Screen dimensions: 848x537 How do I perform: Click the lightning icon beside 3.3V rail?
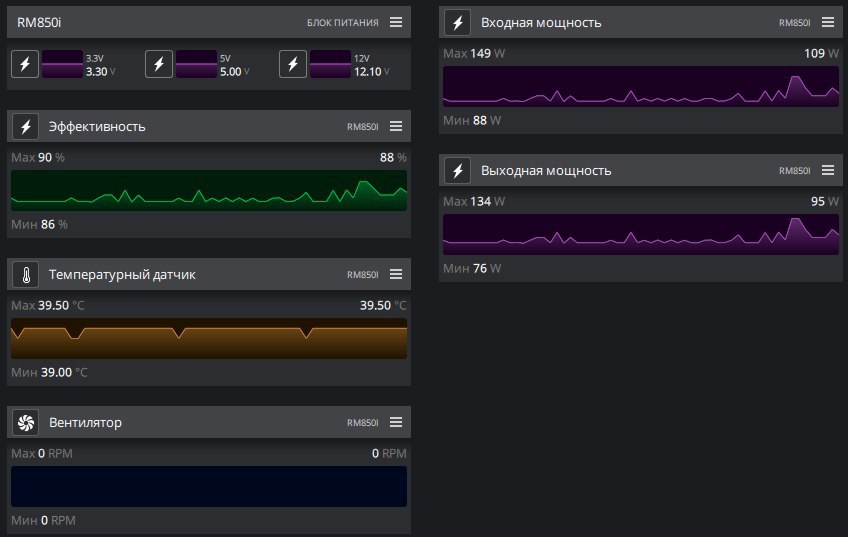[25, 64]
